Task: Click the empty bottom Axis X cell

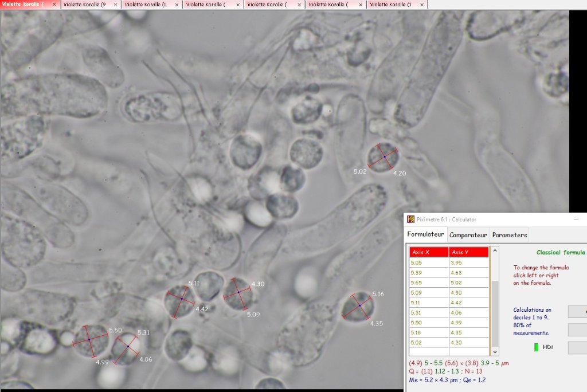Action: (428, 351)
